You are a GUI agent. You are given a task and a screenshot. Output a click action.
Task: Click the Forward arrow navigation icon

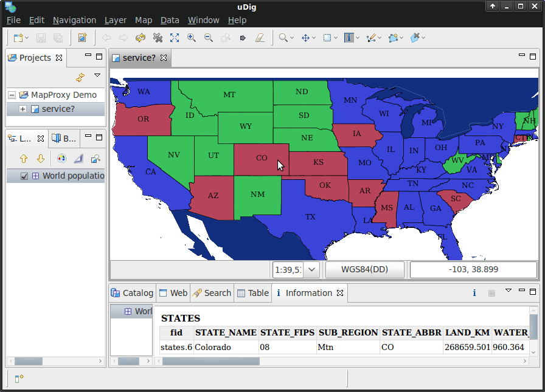tap(123, 38)
